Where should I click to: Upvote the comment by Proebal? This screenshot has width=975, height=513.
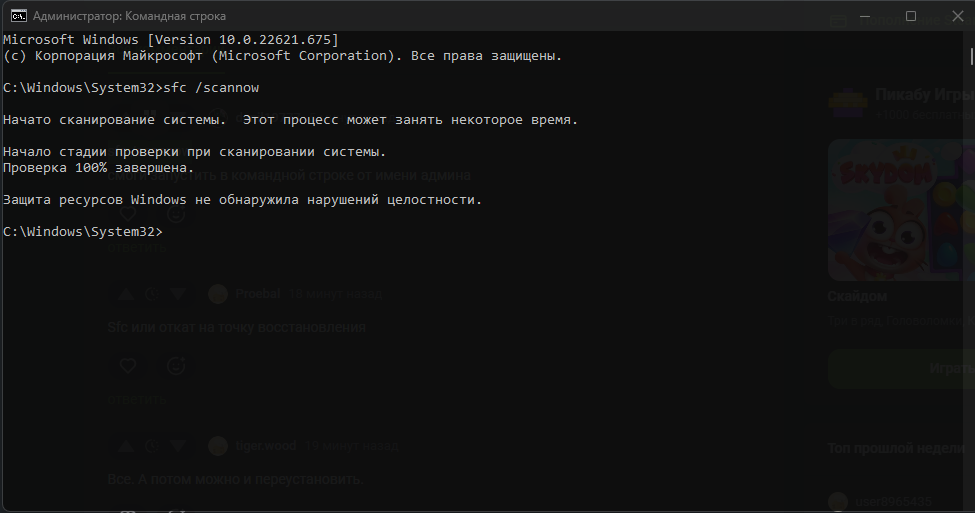tap(126, 294)
